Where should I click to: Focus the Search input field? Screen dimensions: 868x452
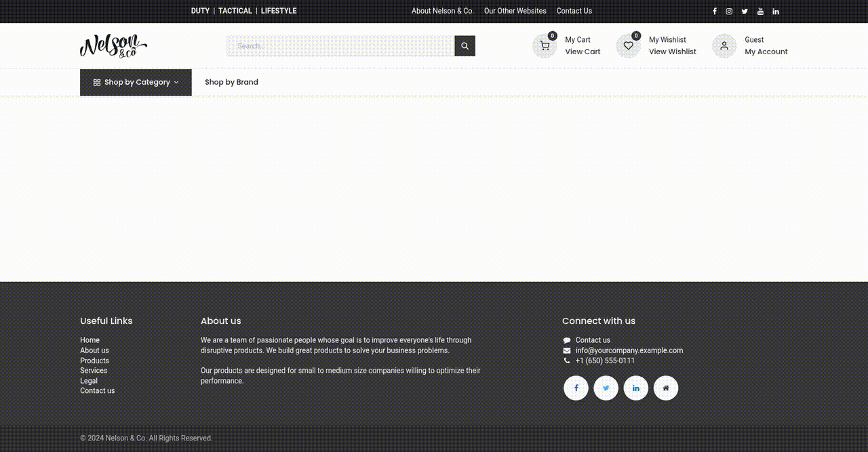click(340, 46)
